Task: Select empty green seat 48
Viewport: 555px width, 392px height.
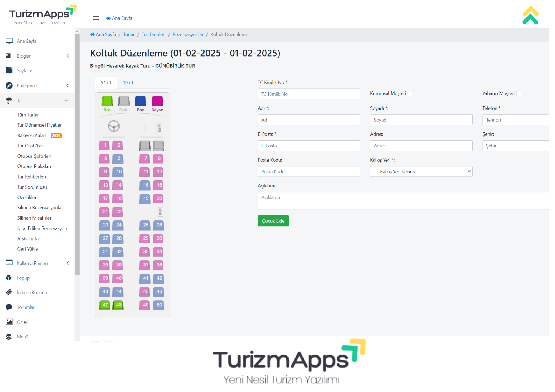Action: pos(118,305)
